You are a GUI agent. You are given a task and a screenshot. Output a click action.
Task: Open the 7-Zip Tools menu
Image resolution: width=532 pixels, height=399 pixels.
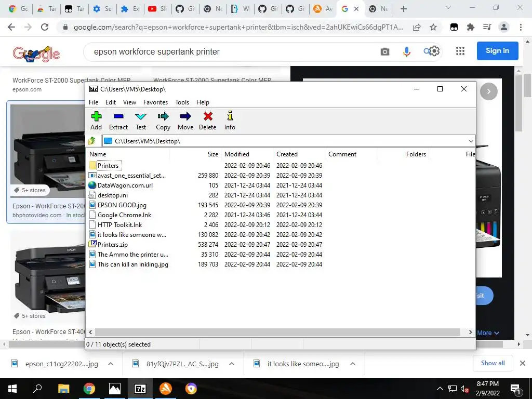click(182, 102)
